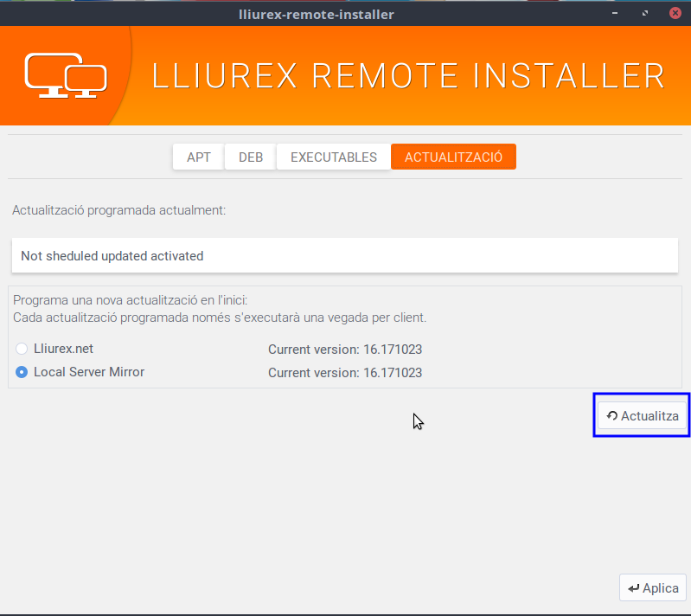Click the 'Cada actualització programada' description line

click(219, 318)
